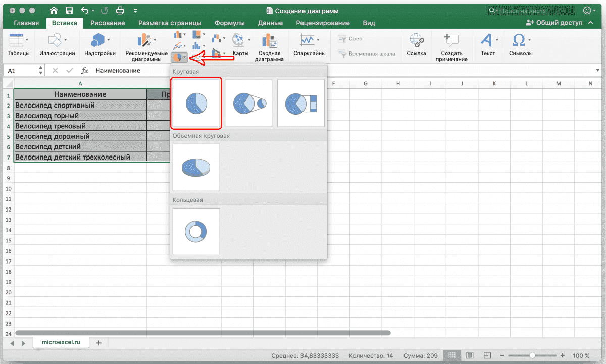Image resolution: width=606 pixels, height=364 pixels.
Task: Switch to the Формулы tab
Action: [x=229, y=23]
